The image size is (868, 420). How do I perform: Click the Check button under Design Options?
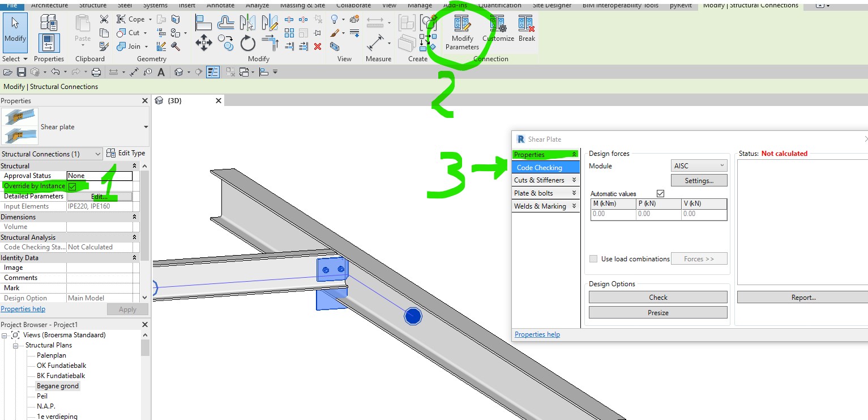click(657, 296)
